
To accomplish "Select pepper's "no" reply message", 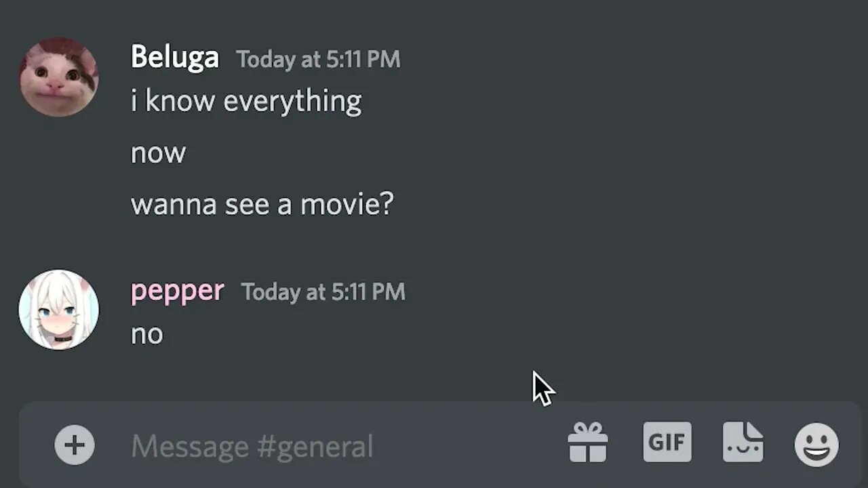I will (147, 334).
